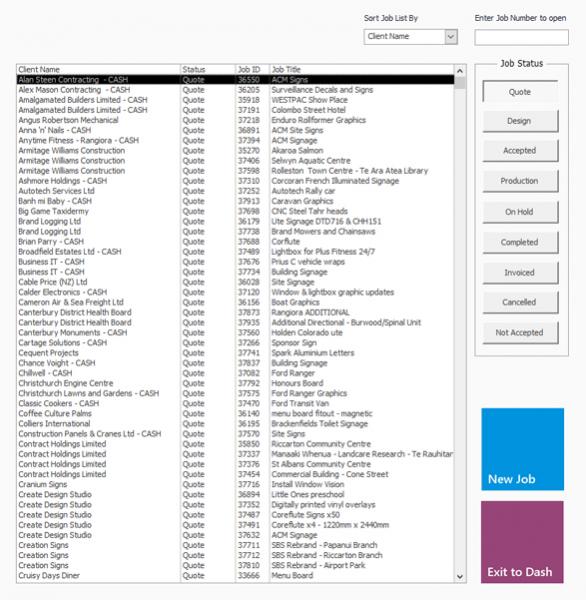Select the Ashmore Holdings - CASH row

235,181
